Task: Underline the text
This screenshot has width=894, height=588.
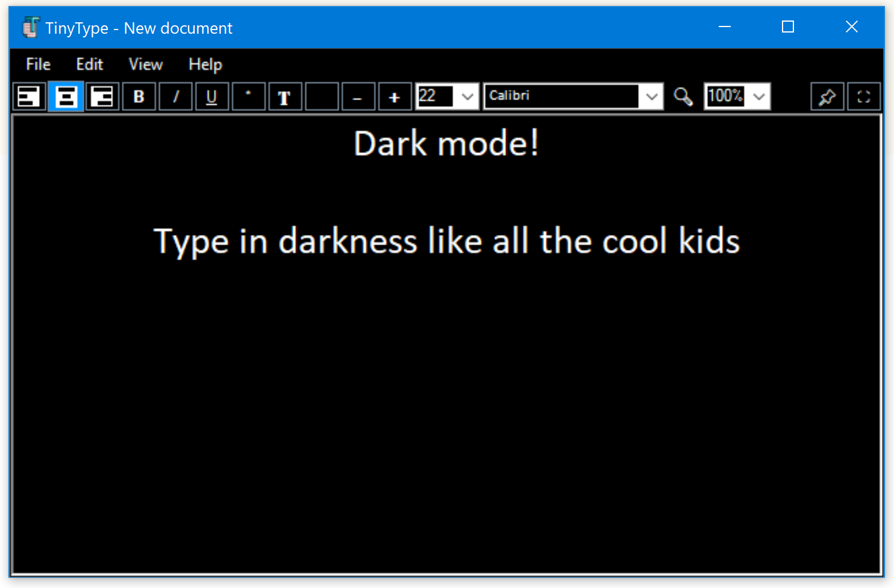Action: pos(211,96)
